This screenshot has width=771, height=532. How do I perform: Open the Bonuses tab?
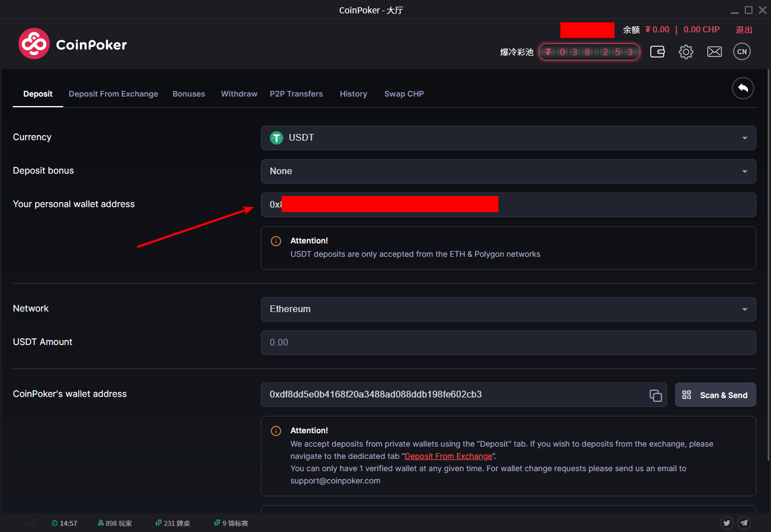(x=189, y=94)
